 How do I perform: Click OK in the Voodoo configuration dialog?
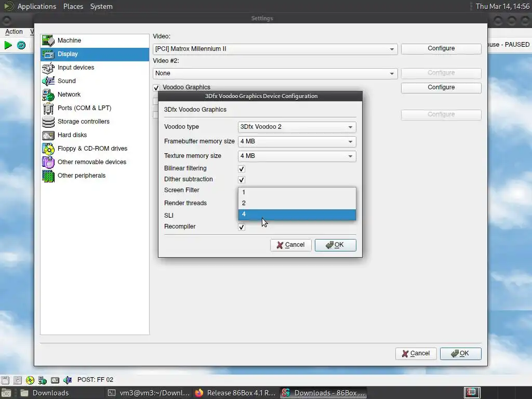coord(335,245)
